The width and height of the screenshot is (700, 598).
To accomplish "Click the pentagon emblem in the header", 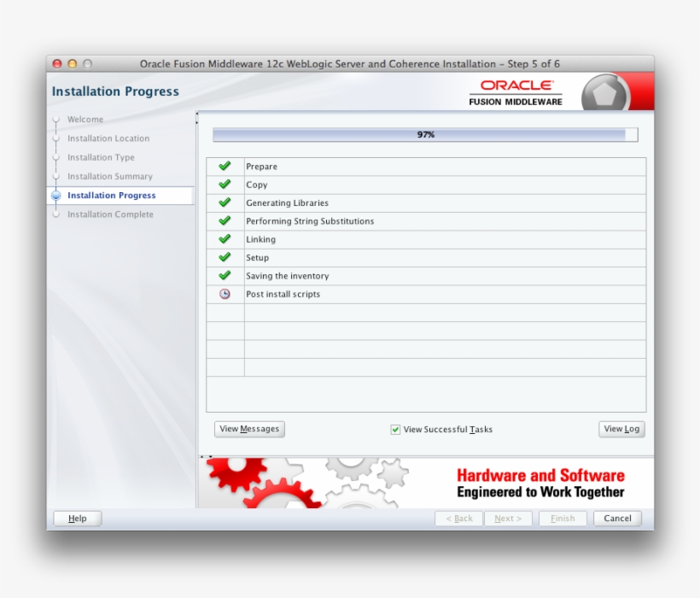I will coord(605,93).
